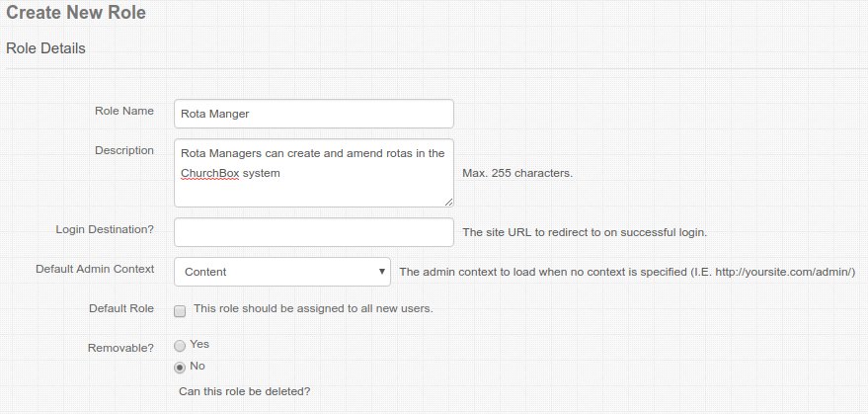Click the Default Admin Context label
The image size is (868, 414).
click(94, 269)
